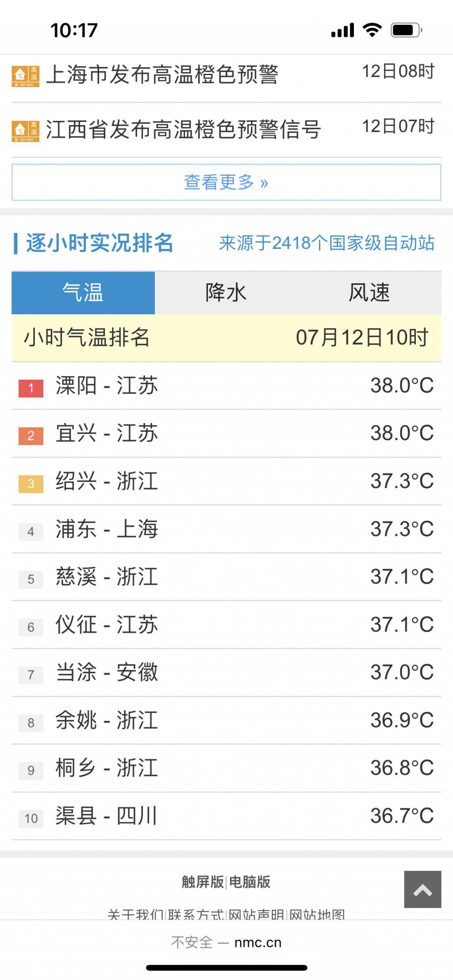The image size is (453, 980).
Task: Tap the Jiangxi heat wave warning icon
Action: 25,131
